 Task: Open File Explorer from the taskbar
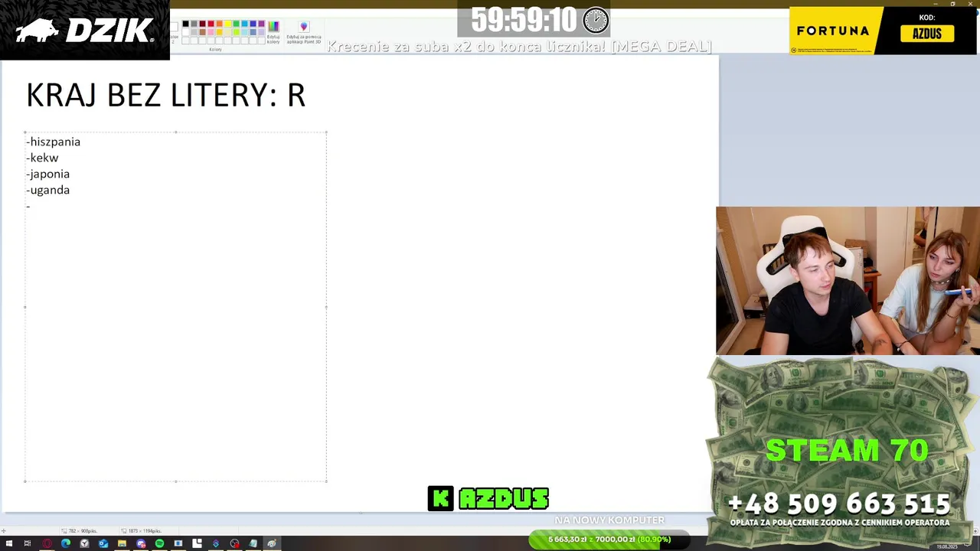122,543
